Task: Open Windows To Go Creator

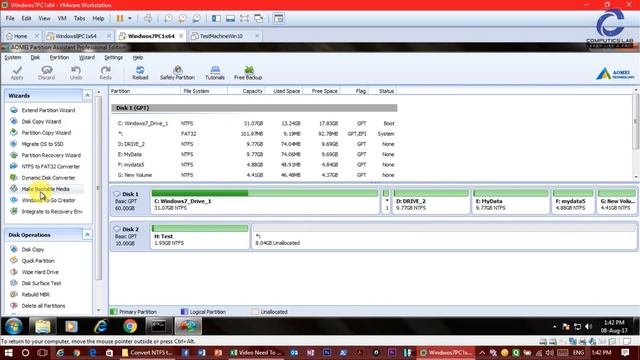Action: pyautogui.click(x=48, y=200)
